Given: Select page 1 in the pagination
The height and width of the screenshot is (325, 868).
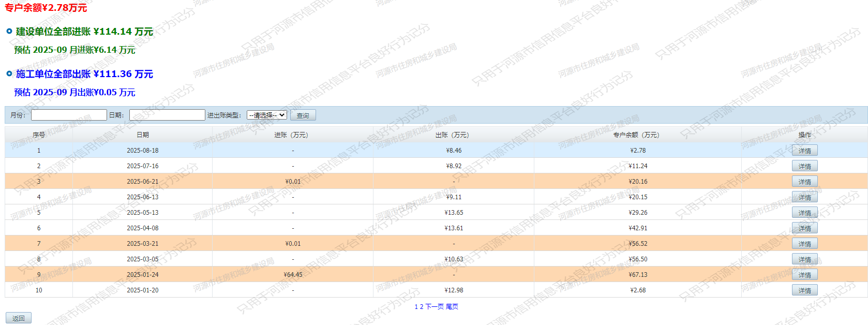Looking at the screenshot, I should 416,307.
